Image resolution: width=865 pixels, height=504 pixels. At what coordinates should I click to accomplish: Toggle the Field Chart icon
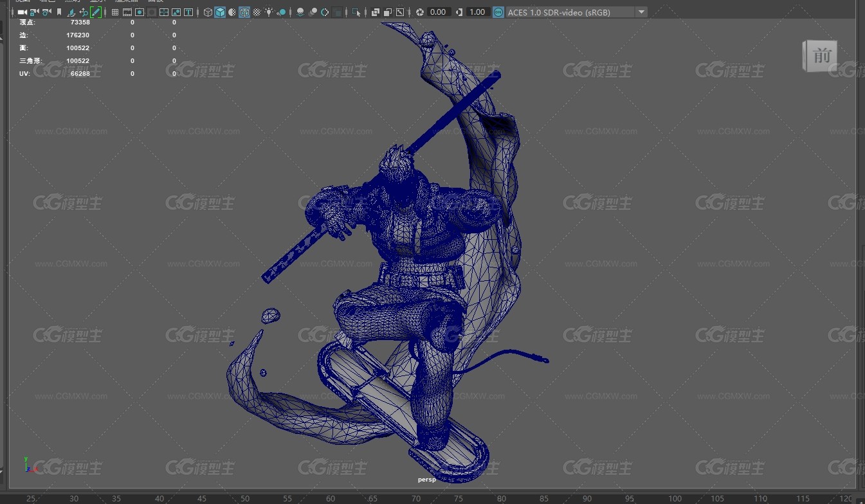coord(164,12)
